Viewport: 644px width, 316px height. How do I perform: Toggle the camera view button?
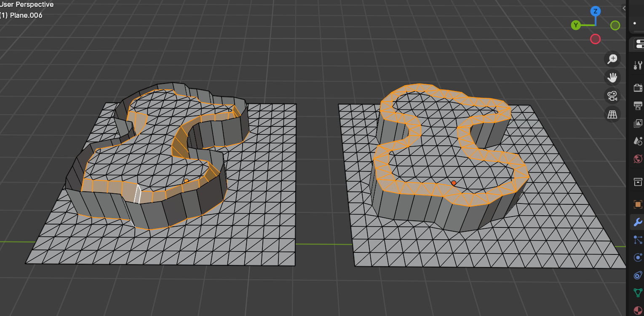[x=612, y=96]
